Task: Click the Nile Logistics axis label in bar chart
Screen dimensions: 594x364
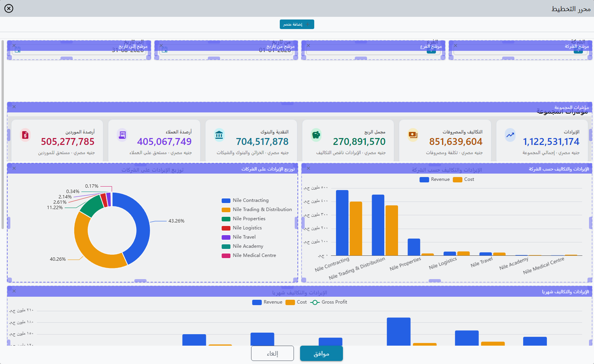Action: 443,263
